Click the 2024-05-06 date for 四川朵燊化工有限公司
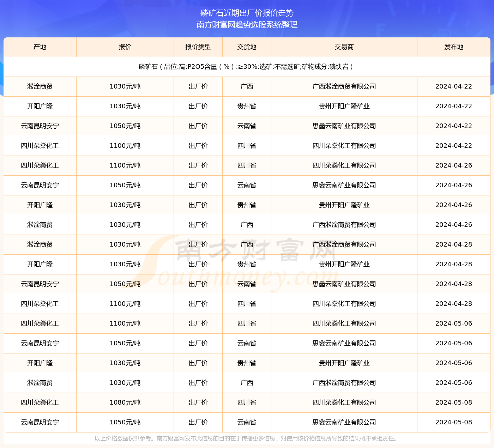Image resolution: width=494 pixels, height=448 pixels. 454,323
